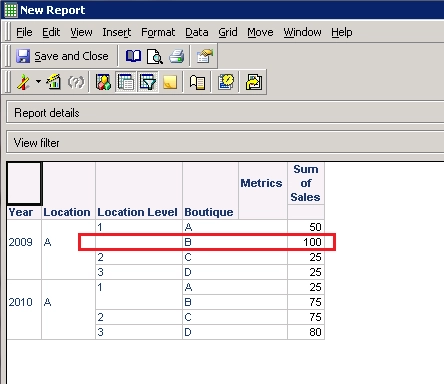Open the Data menu
The image size is (444, 384).
[x=197, y=32]
